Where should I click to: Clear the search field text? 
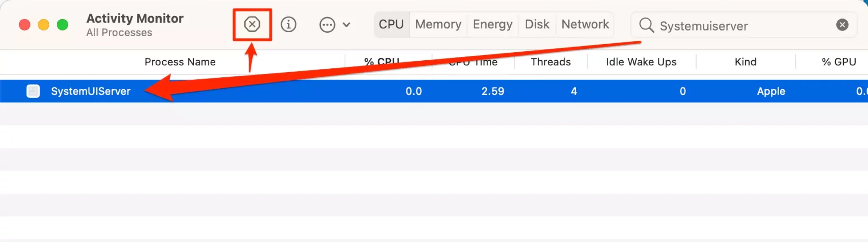[x=842, y=25]
